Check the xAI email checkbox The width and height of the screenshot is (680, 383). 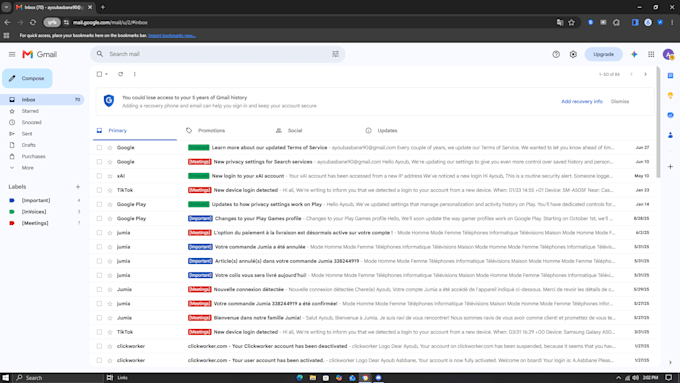point(99,176)
